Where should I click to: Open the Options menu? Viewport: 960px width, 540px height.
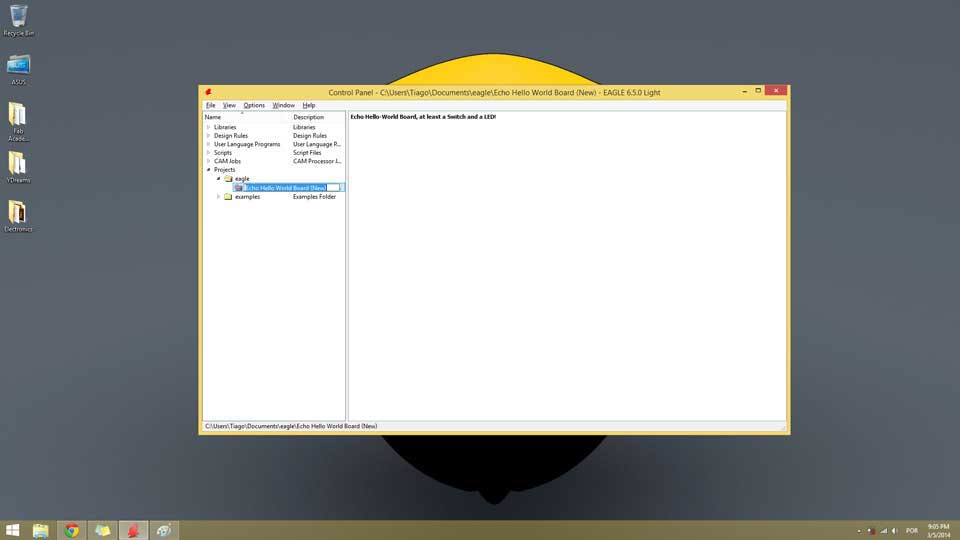[x=254, y=105]
